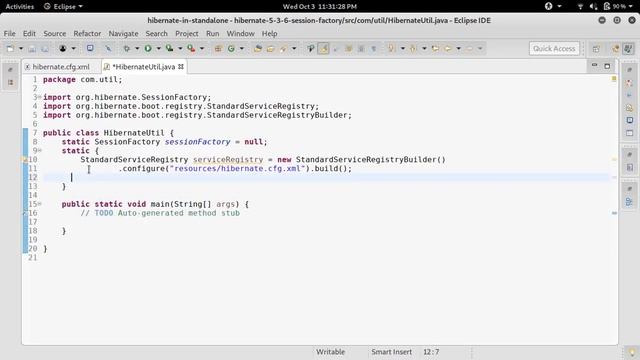Click cursor position 12:7 in status bar
This screenshot has height=360, width=640.
[x=431, y=352]
